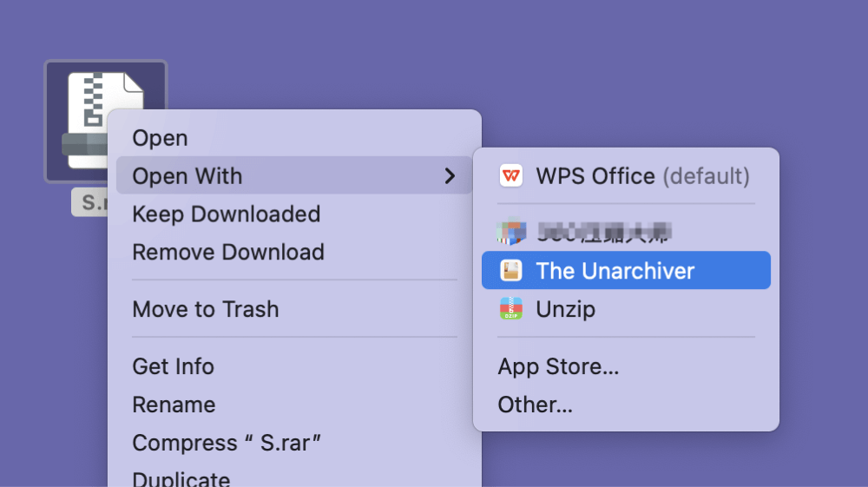The width and height of the screenshot is (868, 487).
Task: Select Rename in the context menu
Action: (x=294, y=405)
